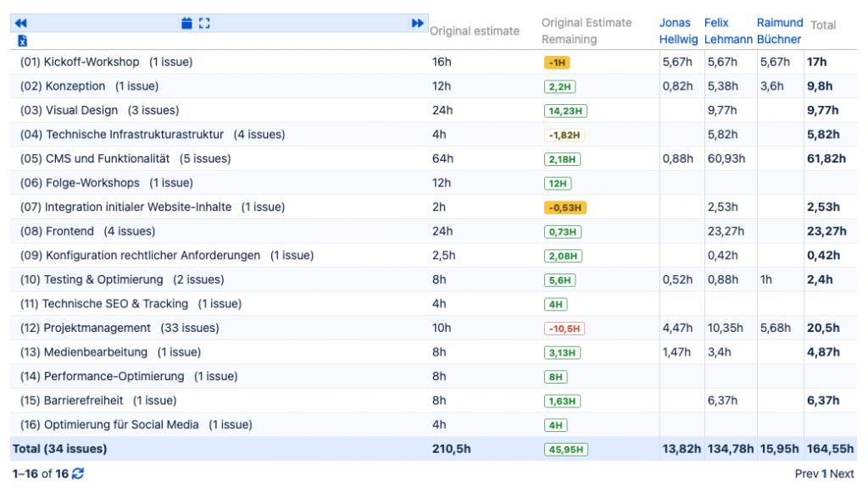868x492 pixels.
Task: Click the double-left arrow for previous period
Action: [x=20, y=24]
